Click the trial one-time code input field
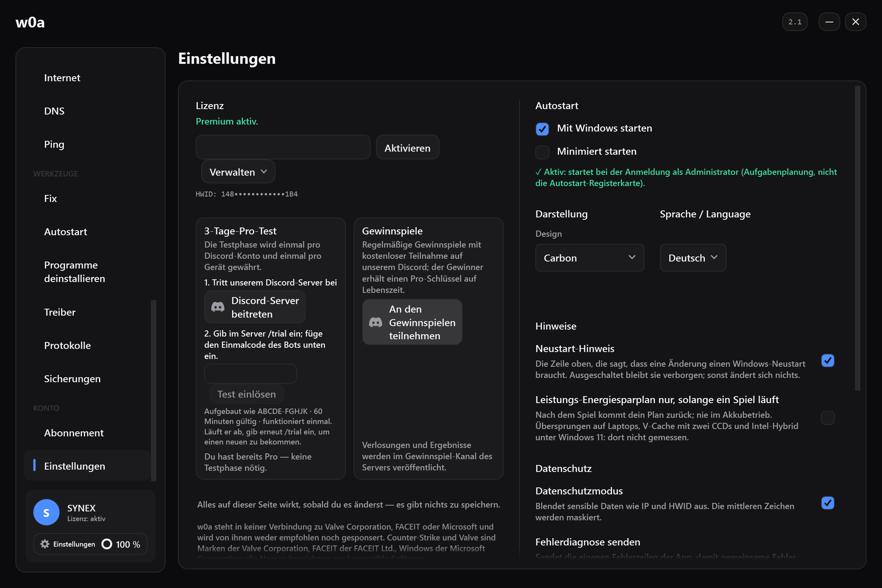 pos(251,374)
